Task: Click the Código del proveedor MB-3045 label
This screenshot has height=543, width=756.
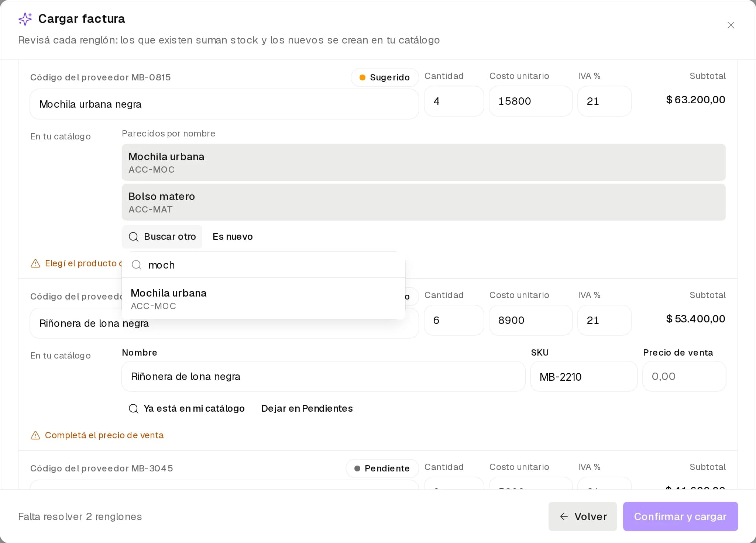Action: (102, 468)
